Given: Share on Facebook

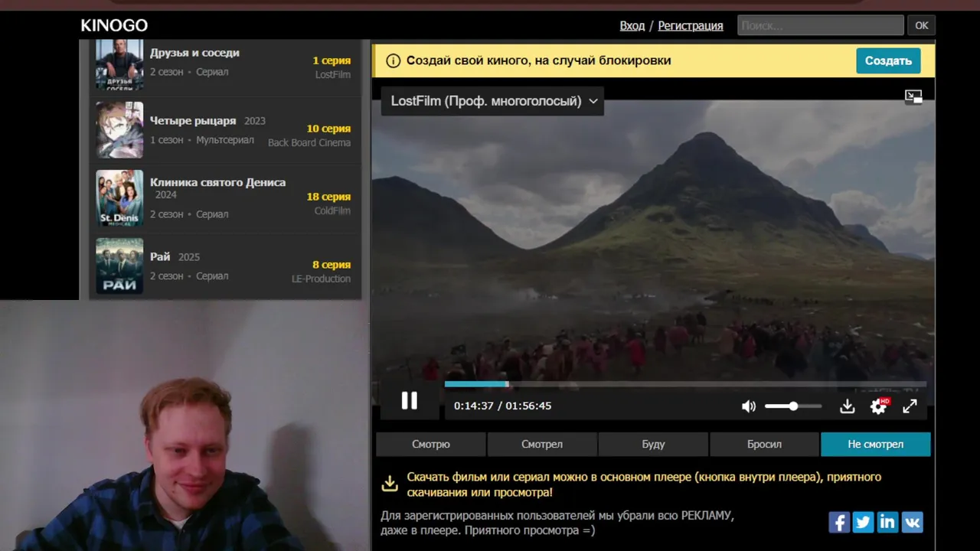Looking at the screenshot, I should (x=839, y=522).
